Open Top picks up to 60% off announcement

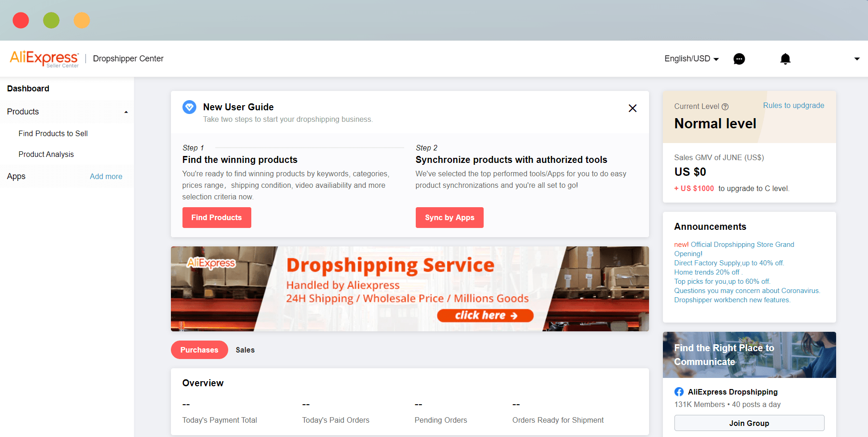(722, 281)
